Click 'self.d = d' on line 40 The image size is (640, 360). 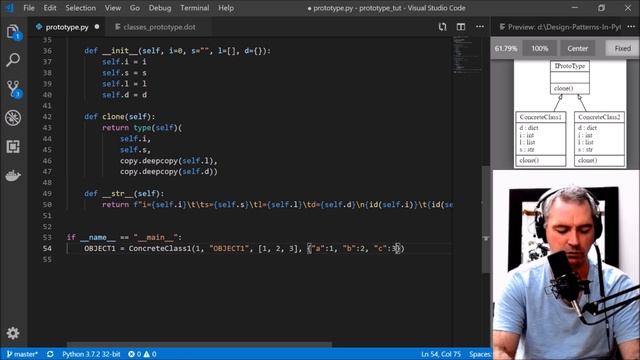(124, 95)
